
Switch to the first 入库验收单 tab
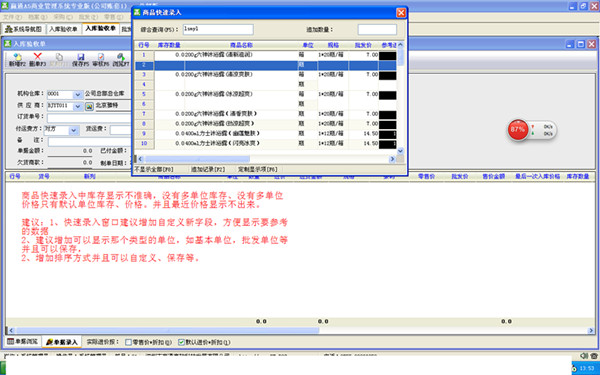click(x=63, y=29)
